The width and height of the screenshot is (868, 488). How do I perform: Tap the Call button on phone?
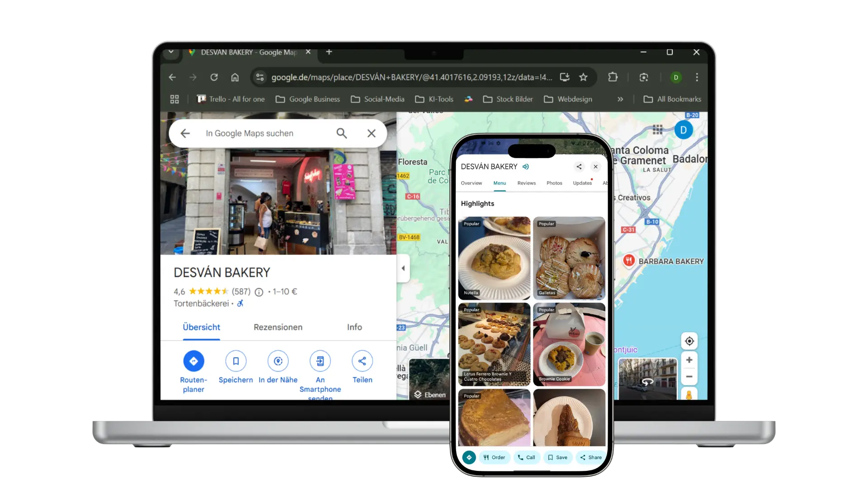point(527,457)
